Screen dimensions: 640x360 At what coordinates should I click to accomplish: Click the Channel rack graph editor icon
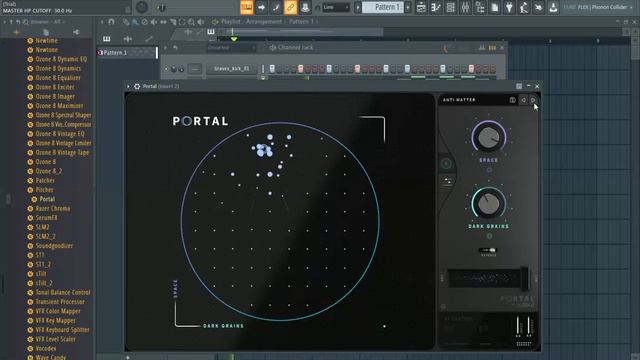click(482, 48)
